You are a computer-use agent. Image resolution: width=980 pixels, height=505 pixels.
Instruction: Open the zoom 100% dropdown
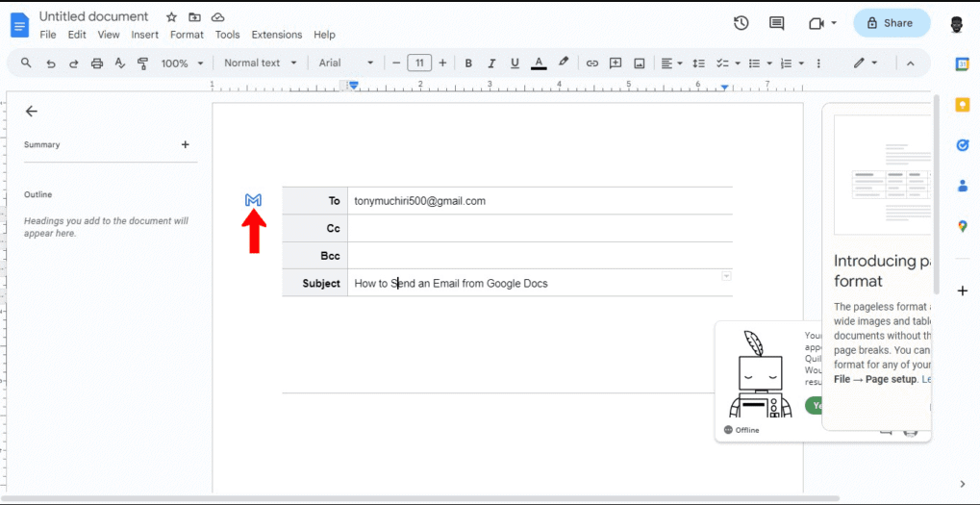click(x=182, y=63)
